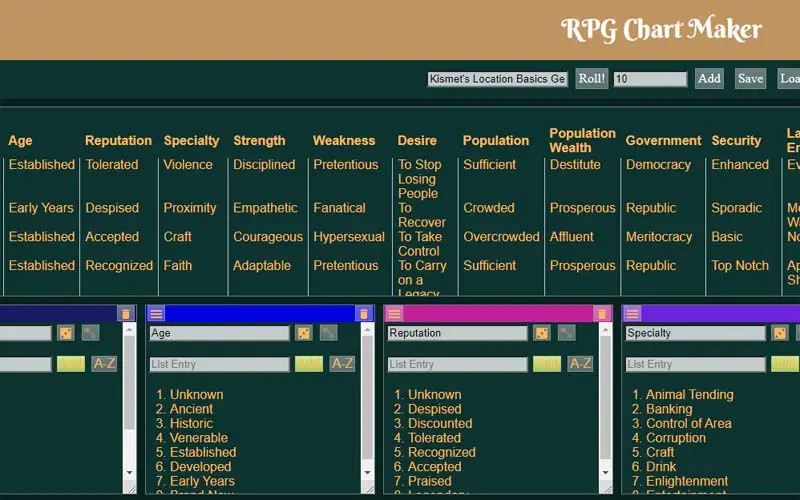Click the dice icon in the Age panel
The height and width of the screenshot is (500, 800).
pos(304,333)
